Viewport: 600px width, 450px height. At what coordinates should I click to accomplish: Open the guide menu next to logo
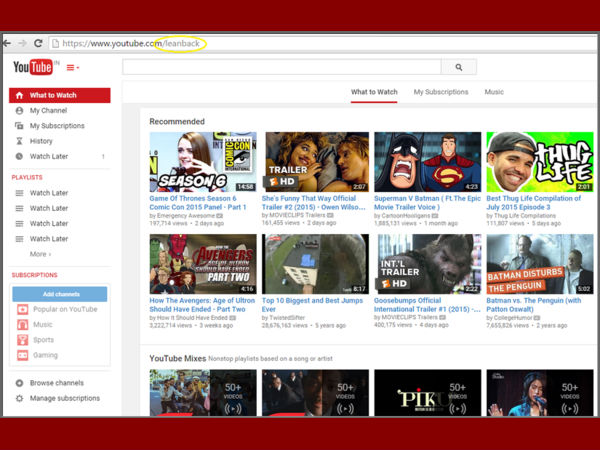point(72,68)
